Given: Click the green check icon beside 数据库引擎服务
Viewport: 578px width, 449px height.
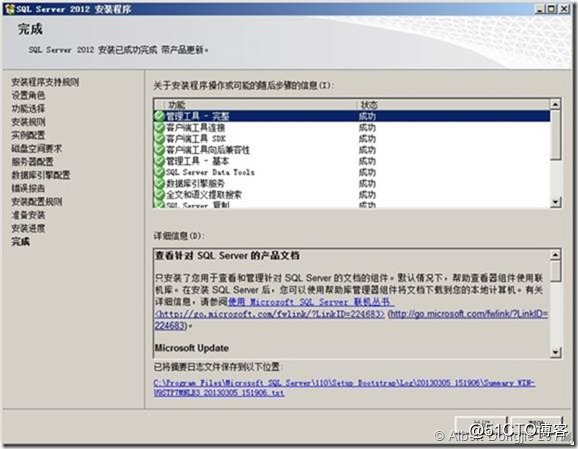Looking at the screenshot, I should [159, 183].
